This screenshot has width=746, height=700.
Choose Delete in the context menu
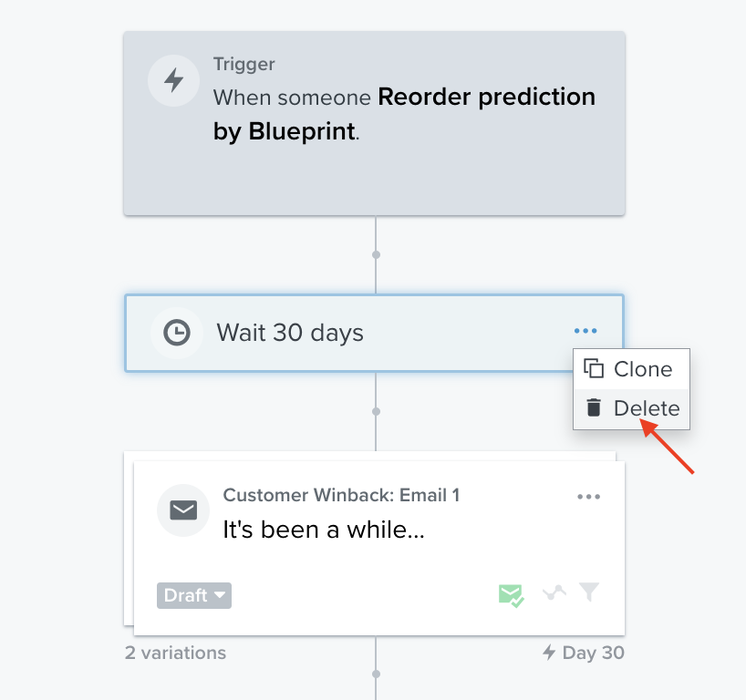(633, 408)
